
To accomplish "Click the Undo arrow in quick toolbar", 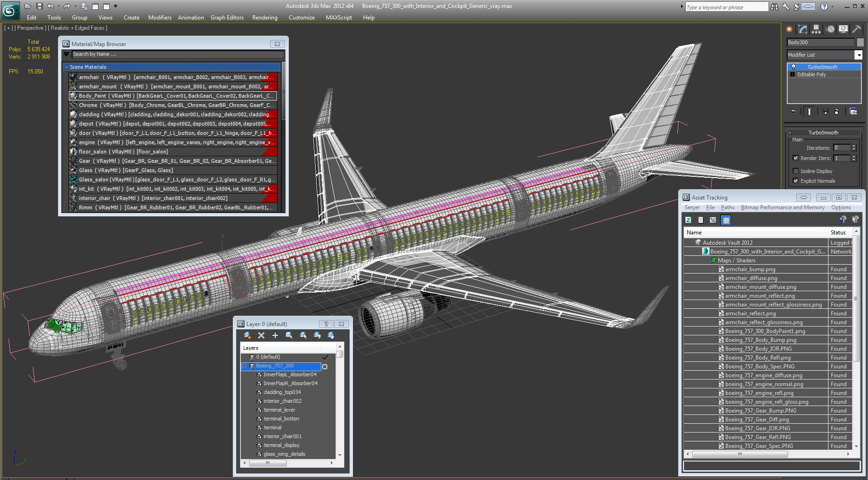I will click(51, 6).
